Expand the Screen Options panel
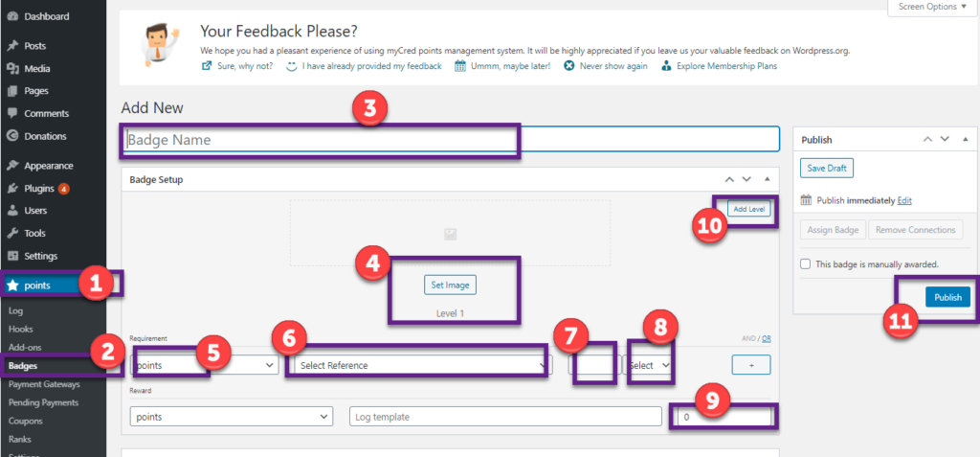 coord(929,7)
